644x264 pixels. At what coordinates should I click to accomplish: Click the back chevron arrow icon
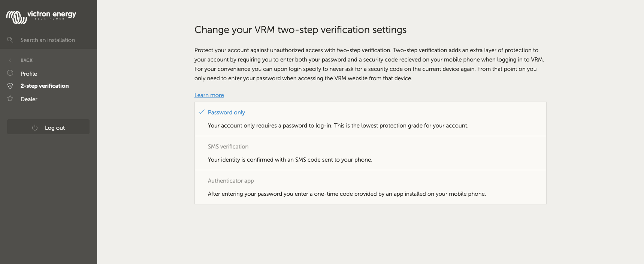point(10,60)
